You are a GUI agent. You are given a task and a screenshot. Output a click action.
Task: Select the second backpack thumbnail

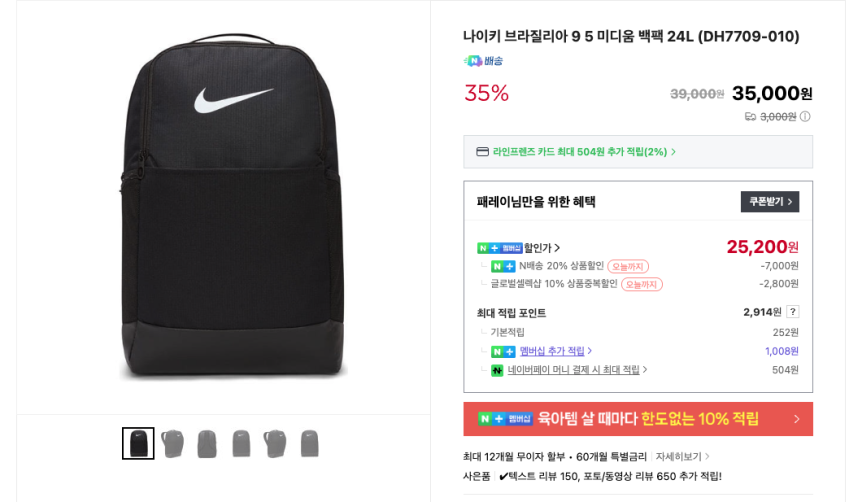[x=172, y=443]
